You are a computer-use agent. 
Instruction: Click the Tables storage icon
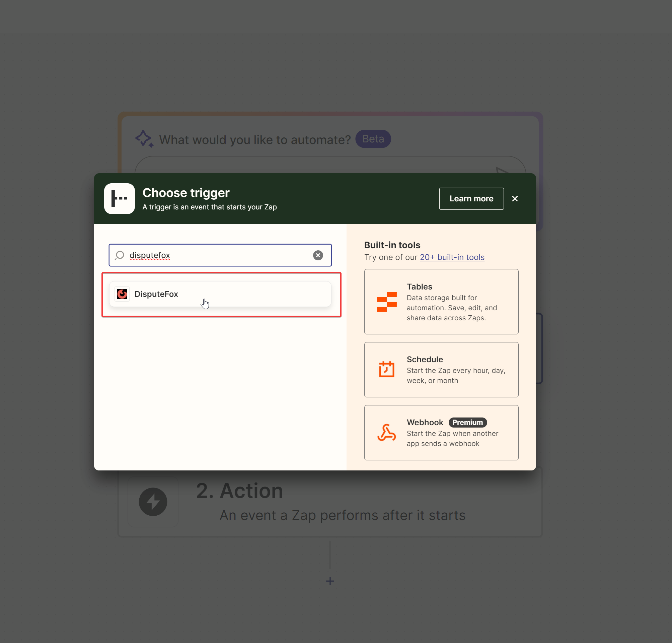pos(386,302)
